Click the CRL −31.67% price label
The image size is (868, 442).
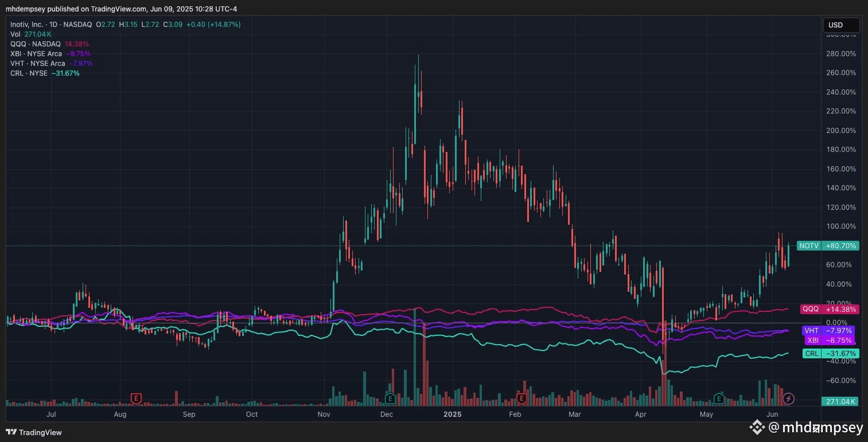(831, 353)
